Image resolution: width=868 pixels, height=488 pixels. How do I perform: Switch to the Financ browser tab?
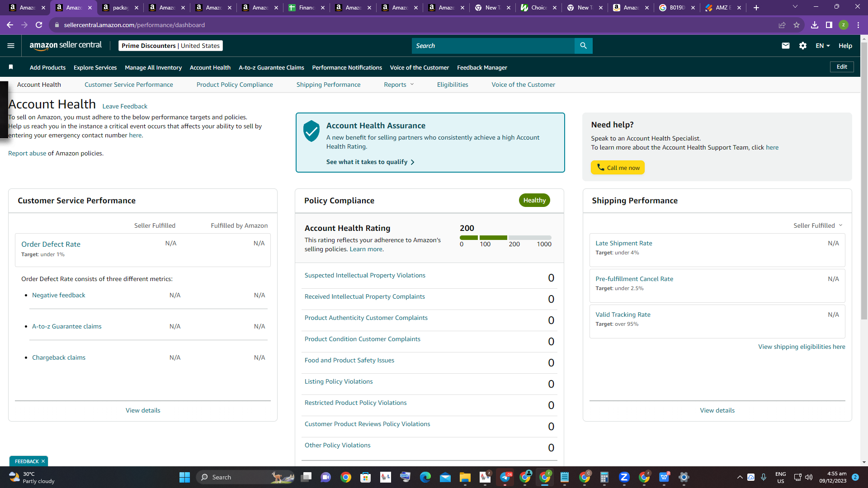tap(306, 8)
